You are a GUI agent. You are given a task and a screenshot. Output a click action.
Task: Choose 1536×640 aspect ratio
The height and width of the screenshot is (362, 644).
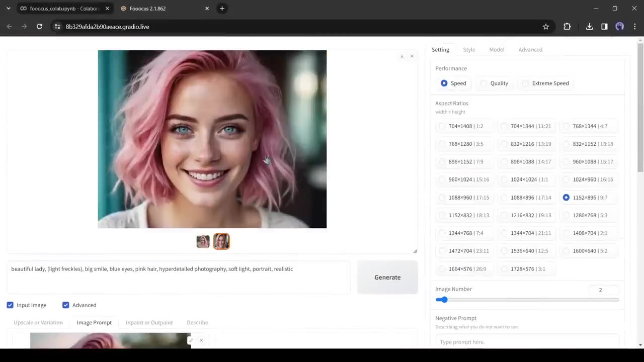pos(527,251)
